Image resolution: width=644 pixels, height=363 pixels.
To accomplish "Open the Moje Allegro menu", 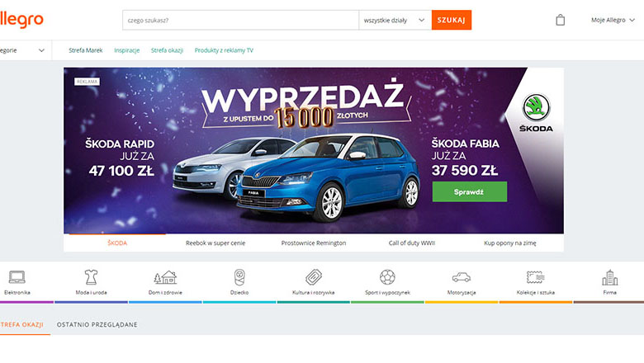I will pos(613,20).
